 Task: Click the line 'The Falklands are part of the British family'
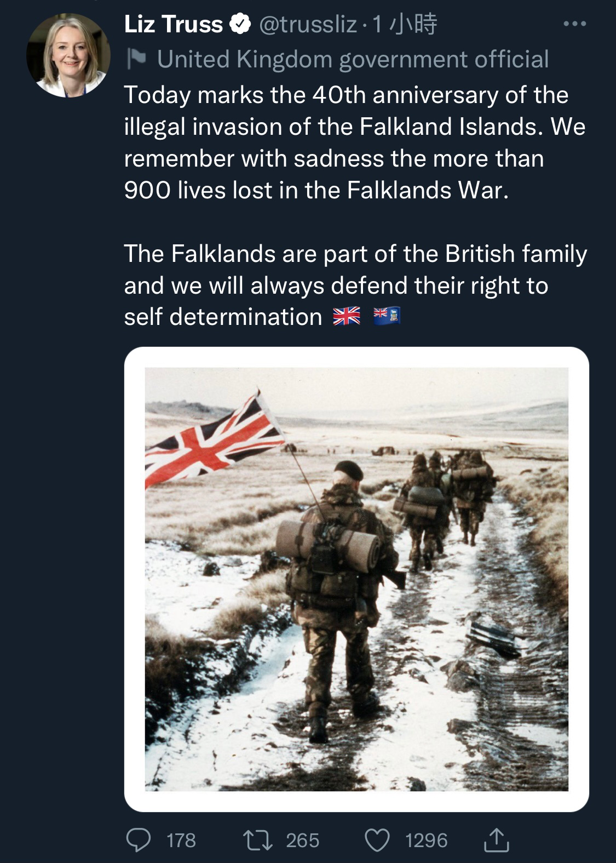tap(355, 254)
